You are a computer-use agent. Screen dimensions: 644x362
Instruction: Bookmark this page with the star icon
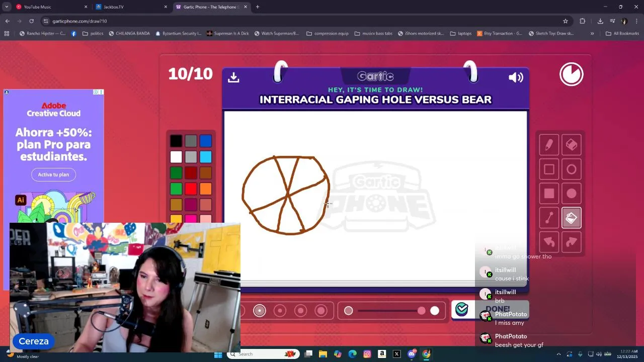click(x=566, y=21)
